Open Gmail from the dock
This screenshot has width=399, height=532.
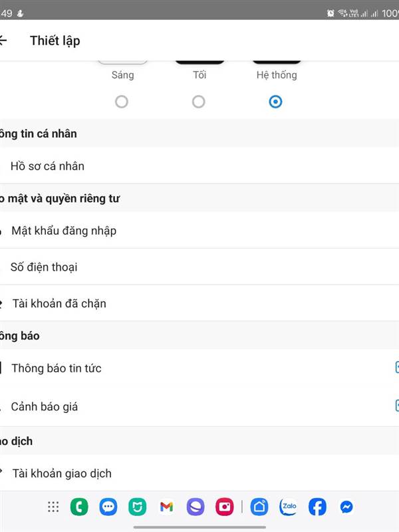166,507
